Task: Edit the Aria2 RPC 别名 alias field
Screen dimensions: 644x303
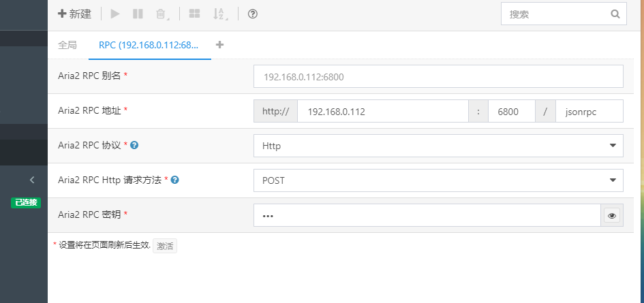Action: tap(438, 76)
